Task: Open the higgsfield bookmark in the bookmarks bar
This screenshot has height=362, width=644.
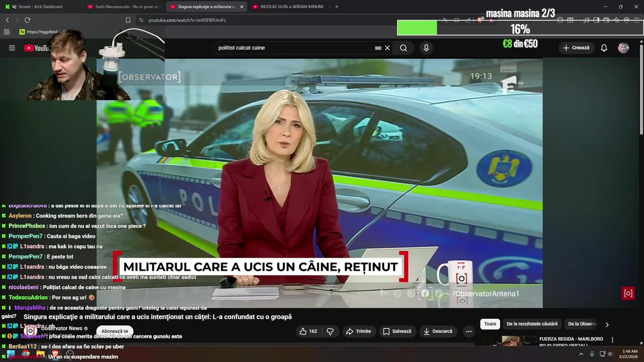Action: [39, 32]
